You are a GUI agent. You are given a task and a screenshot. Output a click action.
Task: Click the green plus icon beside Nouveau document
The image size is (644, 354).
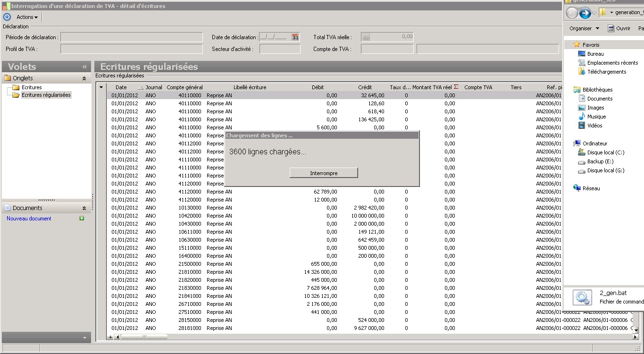[x=82, y=219]
